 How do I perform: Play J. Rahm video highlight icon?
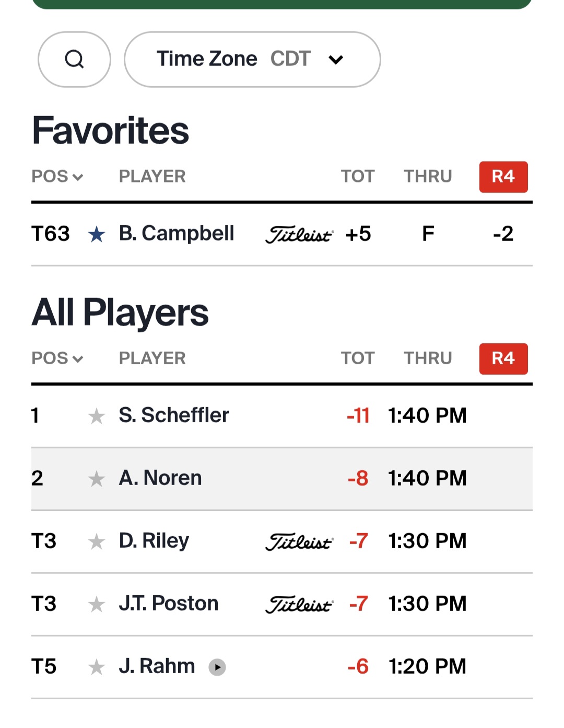click(217, 667)
